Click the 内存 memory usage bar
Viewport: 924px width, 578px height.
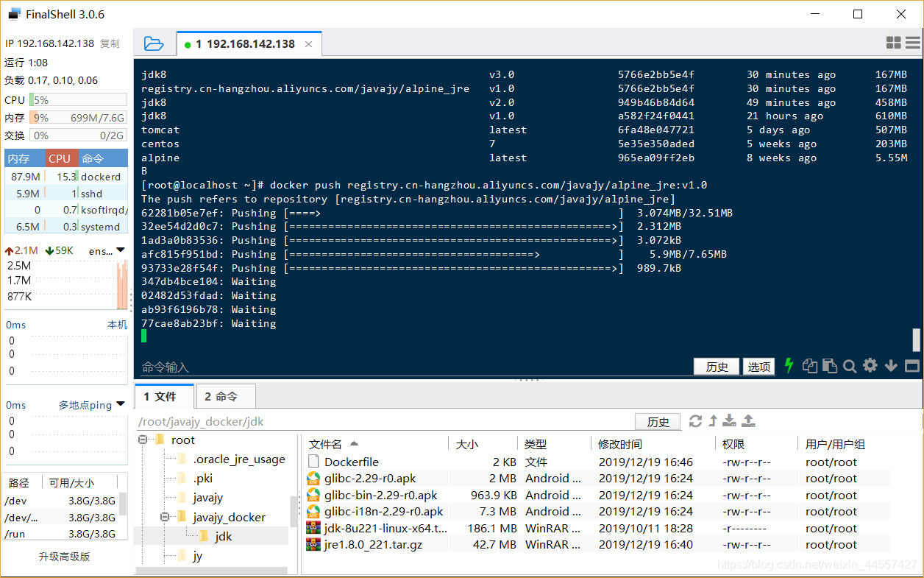[78, 118]
